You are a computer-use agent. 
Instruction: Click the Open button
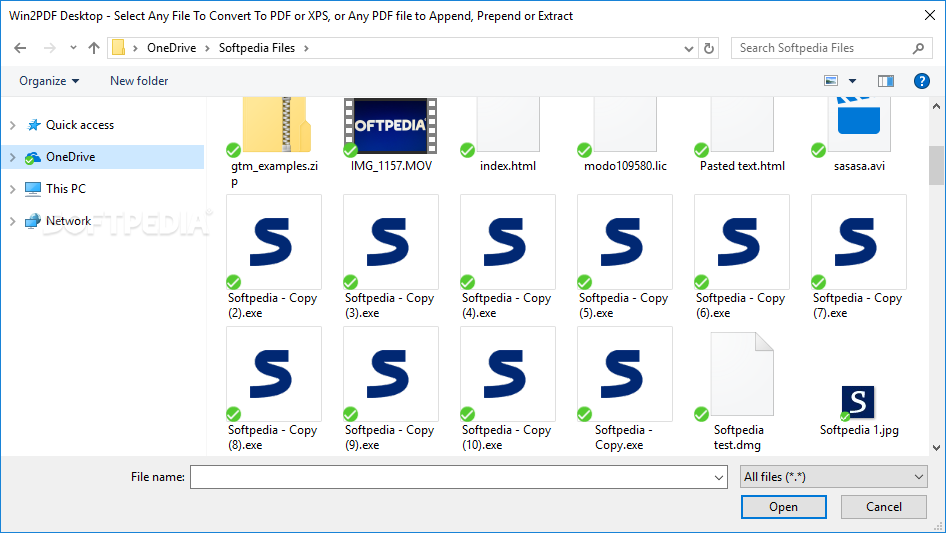click(x=784, y=507)
